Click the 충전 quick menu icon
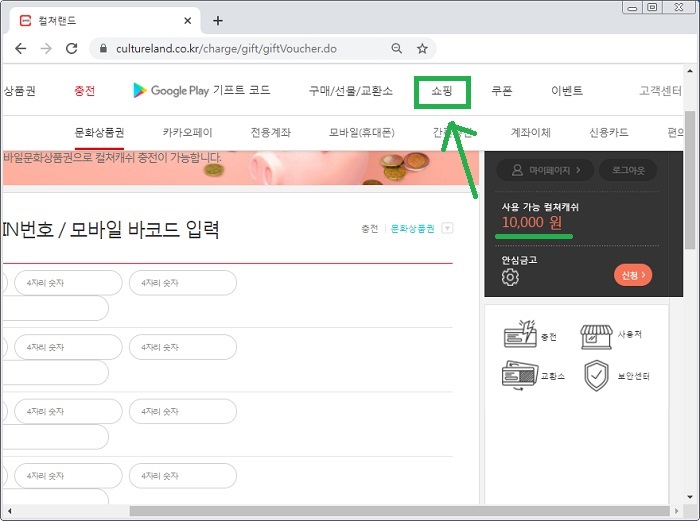Image resolution: width=700 pixels, height=521 pixels. coord(520,334)
